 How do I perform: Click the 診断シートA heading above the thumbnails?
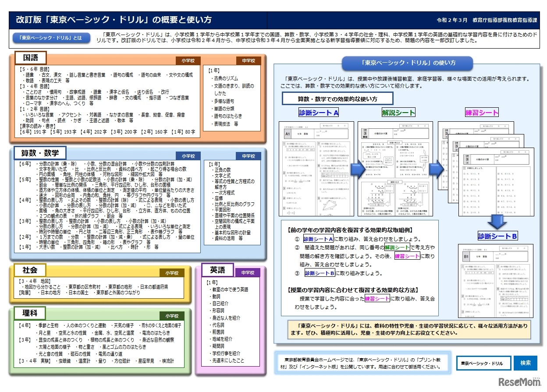pyautogui.click(x=319, y=113)
